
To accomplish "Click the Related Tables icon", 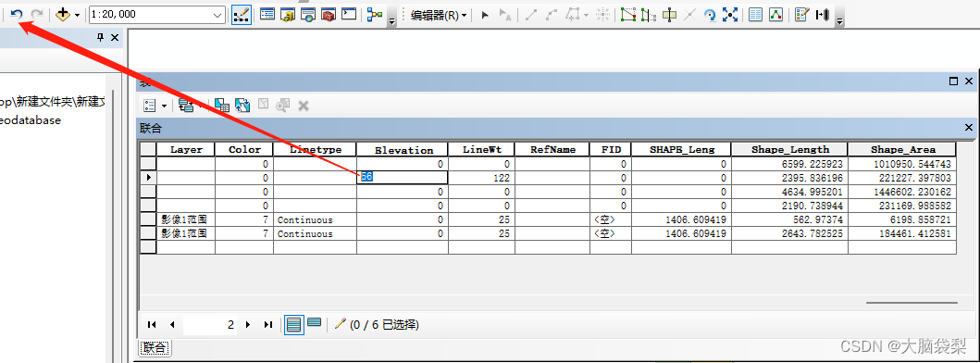I will (186, 106).
